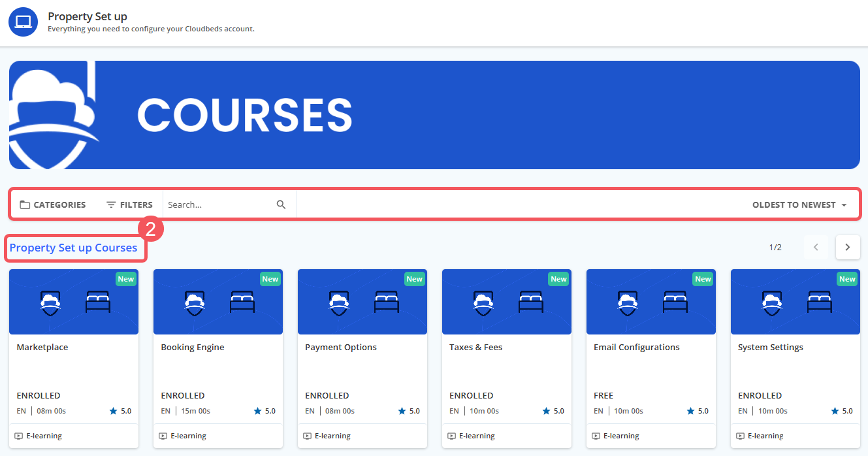Open the Booking Engine course thumbnail
This screenshot has height=456, width=868.
point(218,302)
